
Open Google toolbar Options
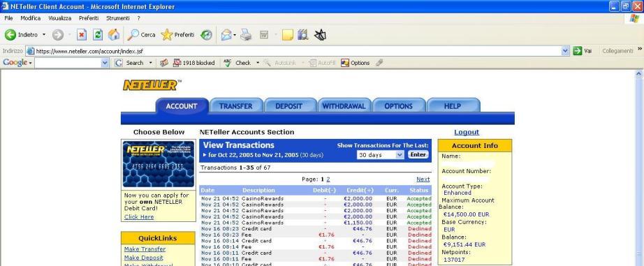point(356,63)
